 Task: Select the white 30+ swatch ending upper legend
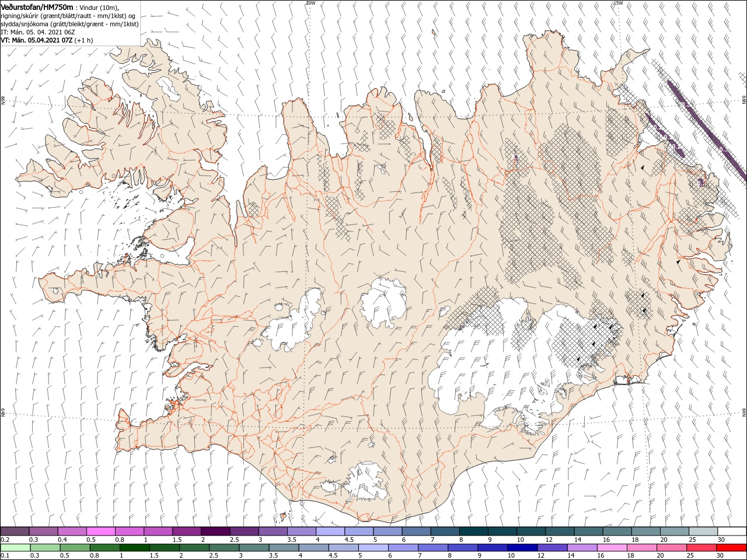pyautogui.click(x=732, y=531)
